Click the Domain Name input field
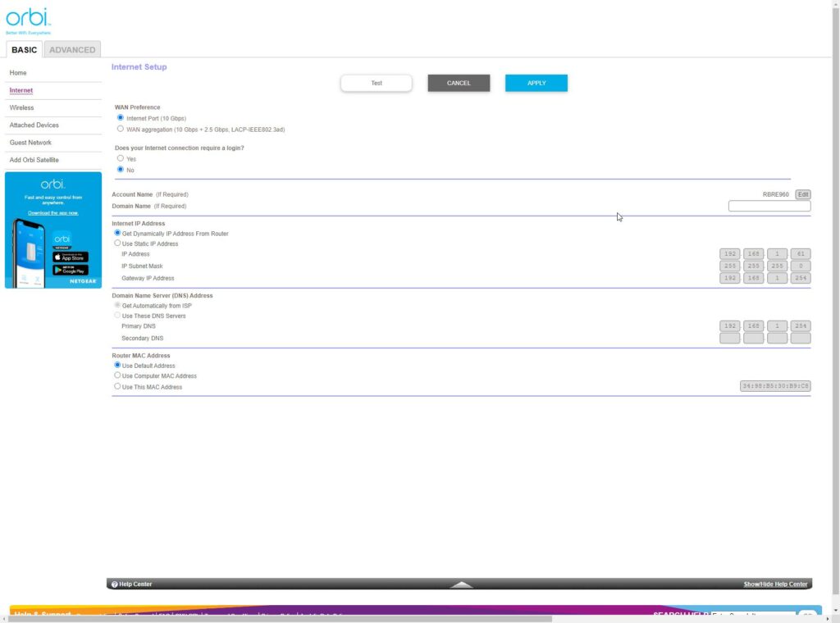This screenshot has width=840, height=623. pos(769,207)
